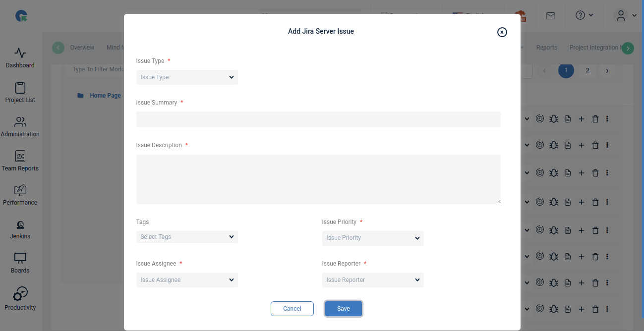644x331 pixels.
Task: View Team Reports via the sidebar icon
Action: click(x=20, y=161)
